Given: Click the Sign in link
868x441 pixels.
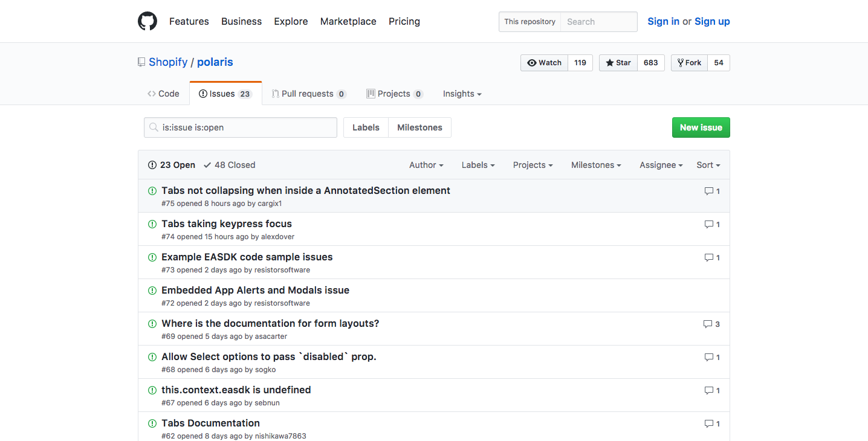Looking at the screenshot, I should pyautogui.click(x=663, y=21).
